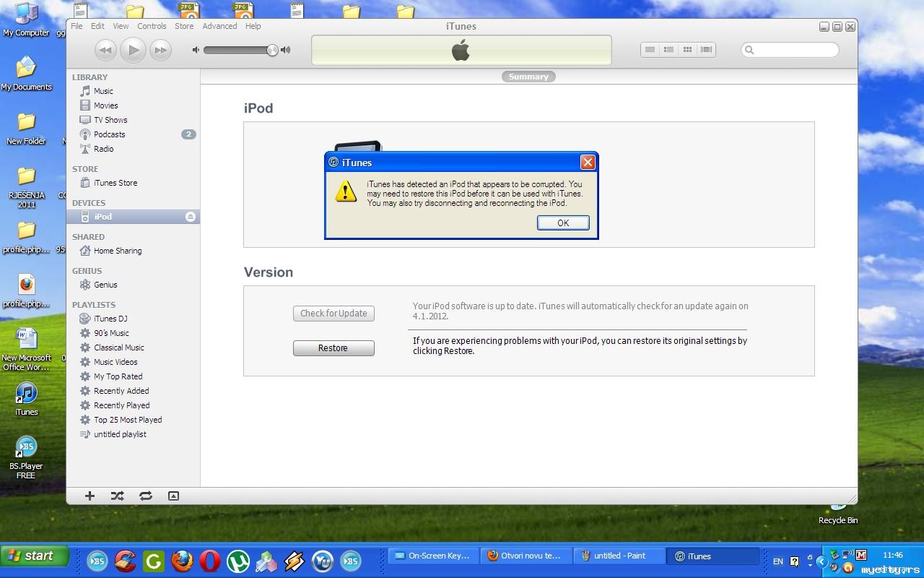Switch to song list view

coord(650,50)
